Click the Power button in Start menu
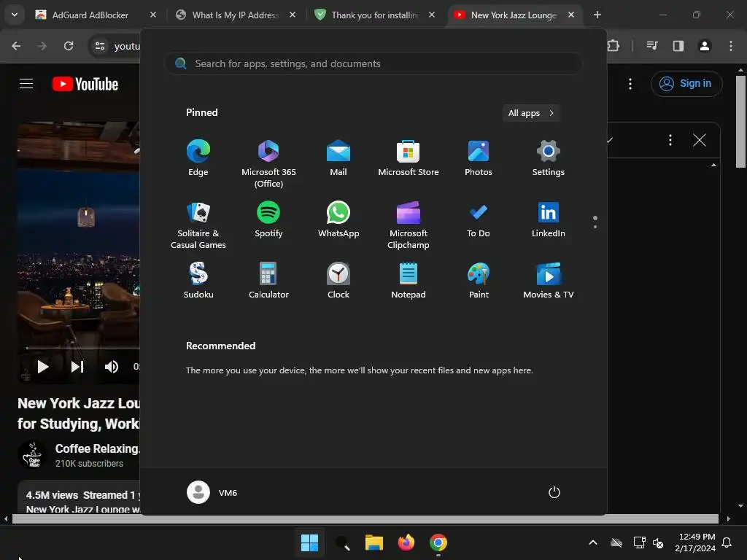The image size is (747, 560). pyautogui.click(x=554, y=492)
